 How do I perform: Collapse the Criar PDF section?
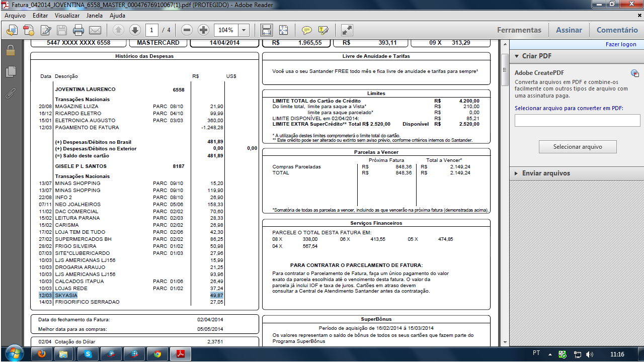point(517,56)
